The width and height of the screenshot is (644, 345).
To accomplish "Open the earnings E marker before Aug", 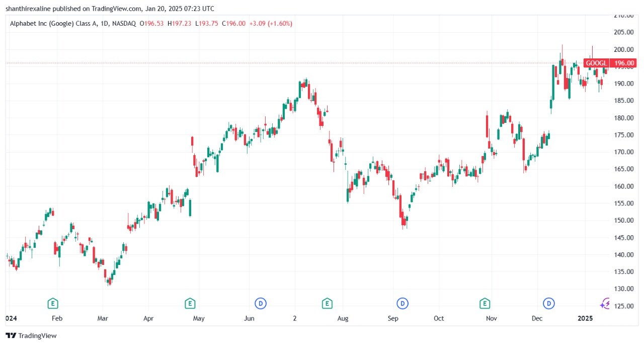I will 327,303.
